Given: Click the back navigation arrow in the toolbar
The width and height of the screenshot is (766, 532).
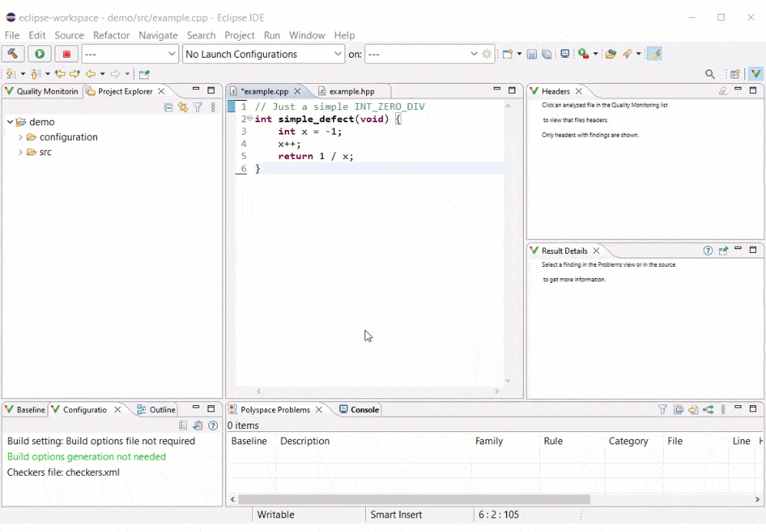Looking at the screenshot, I should click(91, 74).
